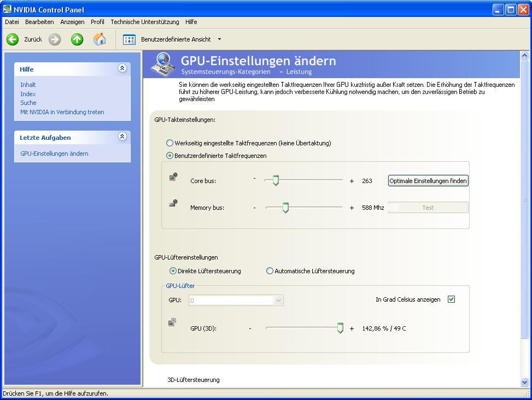The image size is (532, 400).
Task: Click the Memory bus slider handle
Action: (x=285, y=208)
